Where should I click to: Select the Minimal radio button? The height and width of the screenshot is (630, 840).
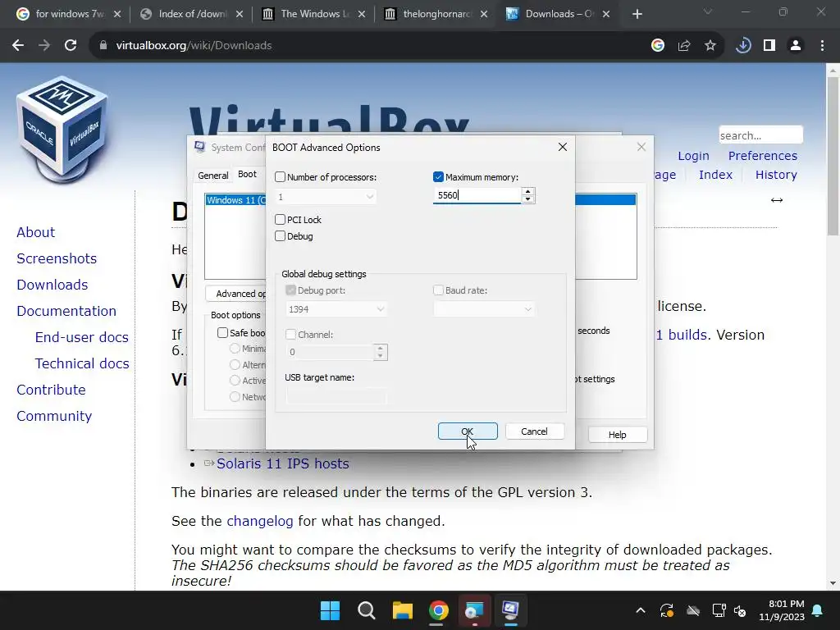click(x=235, y=348)
